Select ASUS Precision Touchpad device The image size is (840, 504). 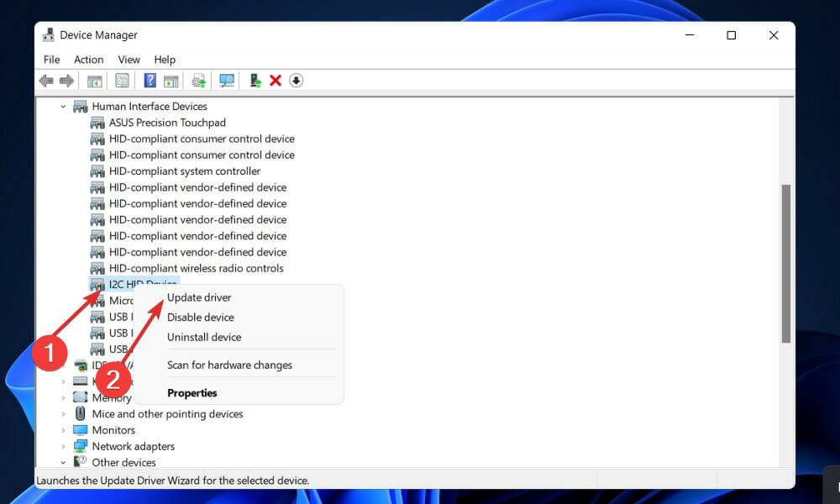click(166, 123)
